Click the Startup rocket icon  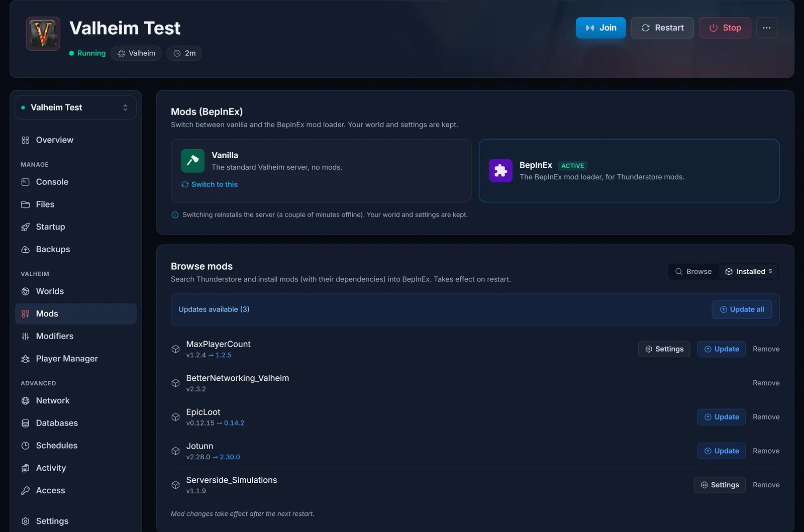(26, 227)
